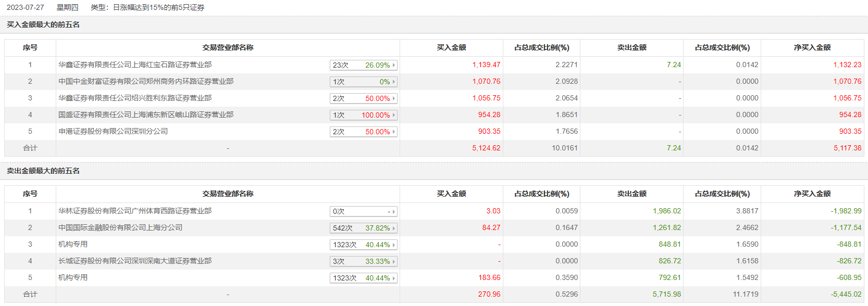
Task: Click 申港证券股份有限公司深圳分公司 link
Action: (x=113, y=131)
